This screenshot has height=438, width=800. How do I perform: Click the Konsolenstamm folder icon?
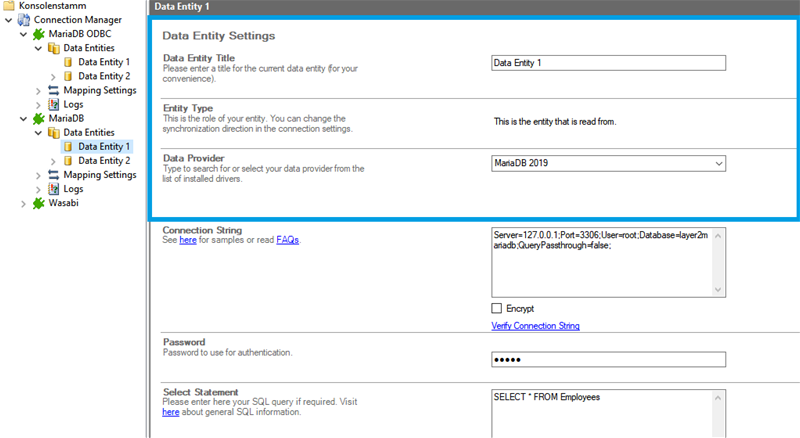pyautogui.click(x=9, y=5)
